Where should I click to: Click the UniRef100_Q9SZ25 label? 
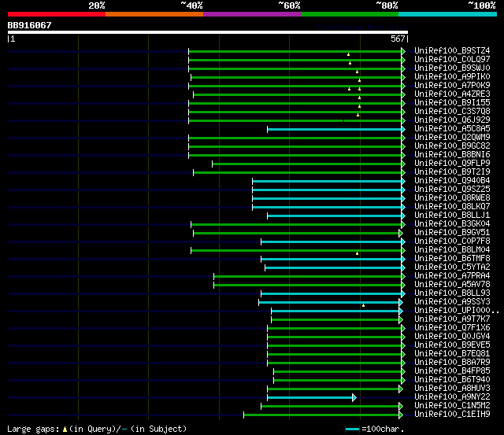tap(452, 190)
